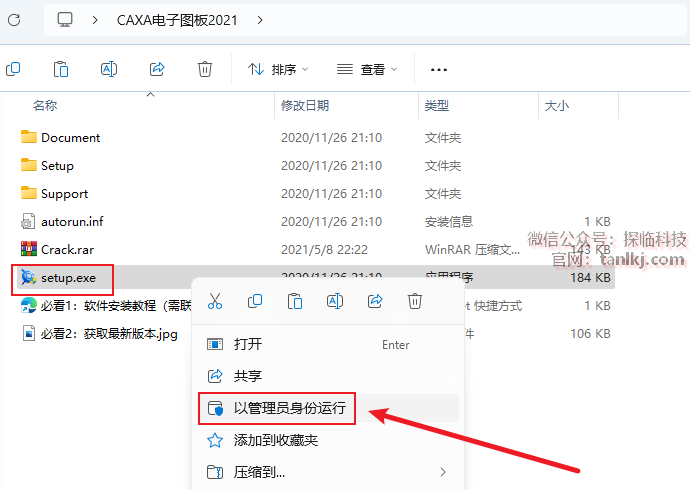The image size is (690, 490).
Task: Click the Setup folder icon
Action: click(29, 165)
